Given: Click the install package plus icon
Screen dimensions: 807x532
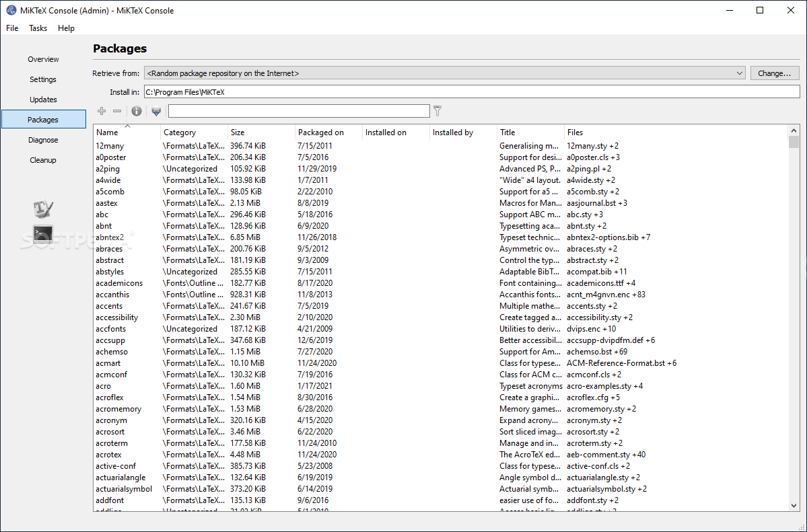Looking at the screenshot, I should [102, 111].
